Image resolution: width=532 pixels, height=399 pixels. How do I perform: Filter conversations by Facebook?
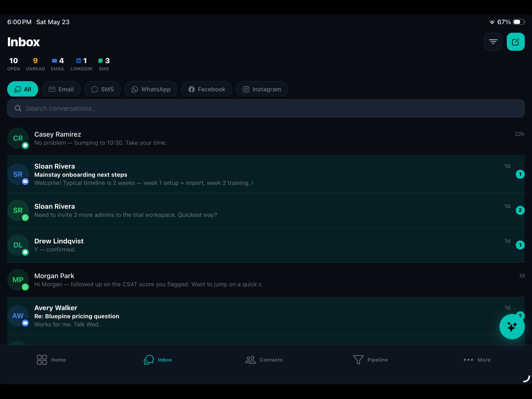tap(207, 89)
